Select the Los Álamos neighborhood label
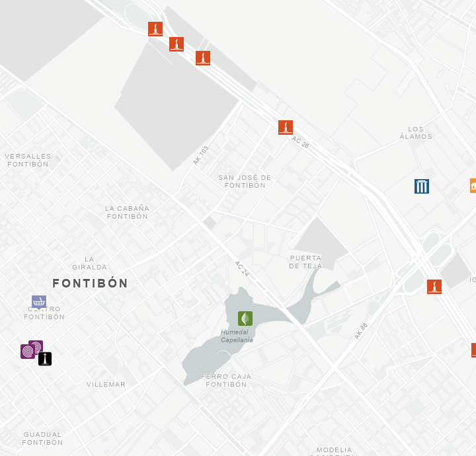Viewport: 476px width, 456px height. (416, 133)
